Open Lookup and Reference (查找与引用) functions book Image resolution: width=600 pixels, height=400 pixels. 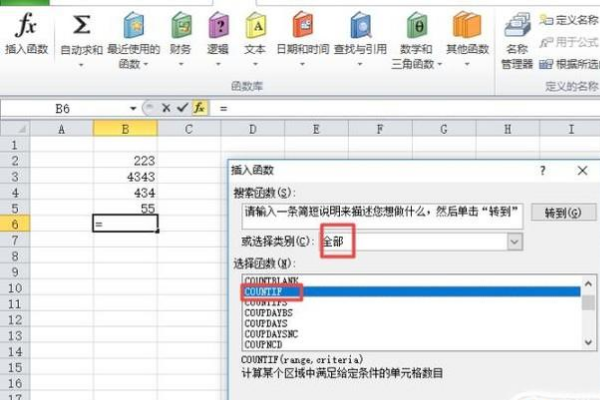coord(360,25)
